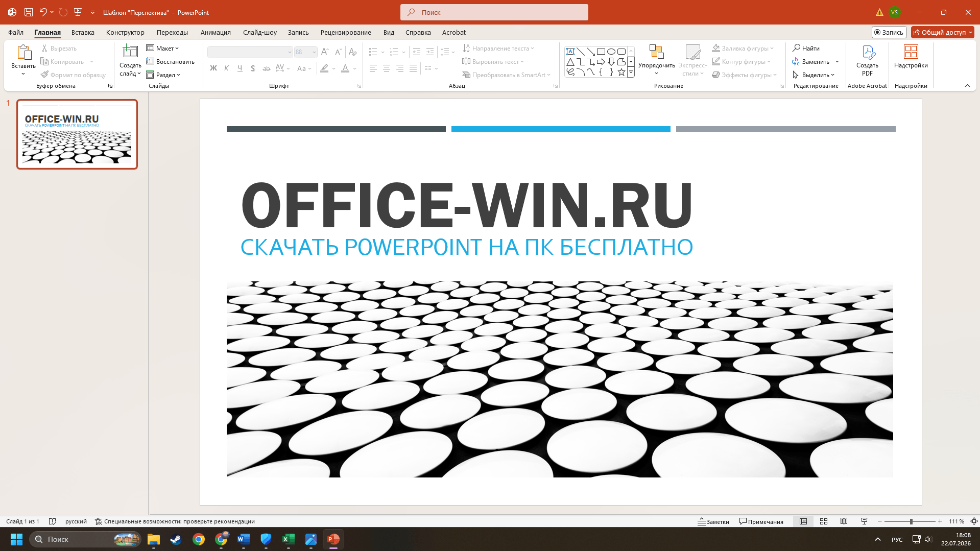Viewport: 980px width, 551px height.
Task: Select slide 1 thumbnail
Action: [x=77, y=134]
